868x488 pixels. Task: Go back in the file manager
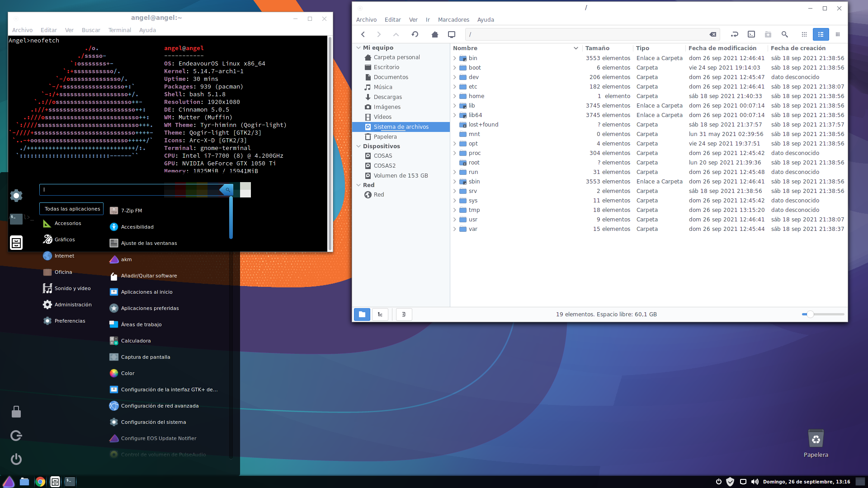point(363,34)
